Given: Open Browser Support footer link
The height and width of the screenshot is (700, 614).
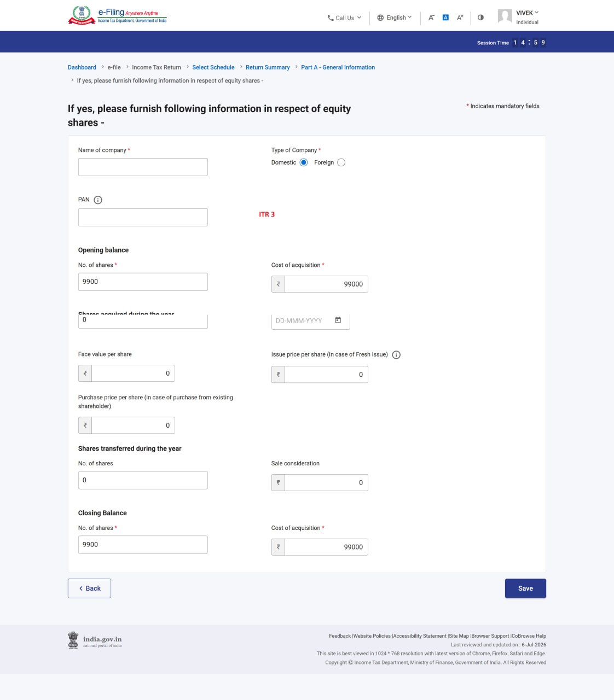Looking at the screenshot, I should point(490,636).
